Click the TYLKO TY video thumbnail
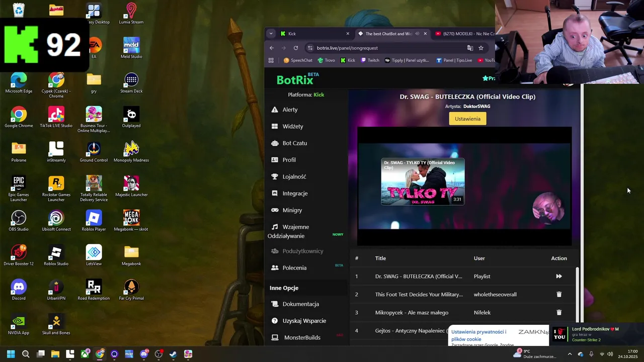The width and height of the screenshot is (644, 362). pos(423,182)
